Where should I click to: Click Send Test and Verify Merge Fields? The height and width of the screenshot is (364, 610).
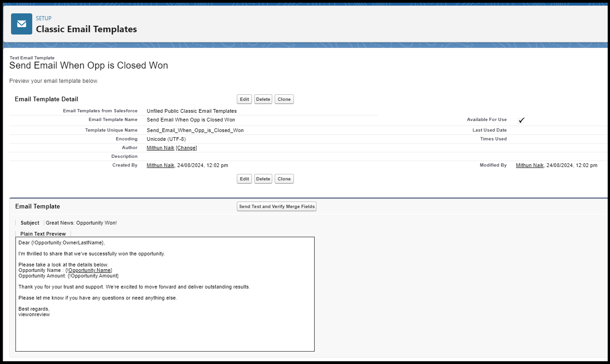(276, 207)
